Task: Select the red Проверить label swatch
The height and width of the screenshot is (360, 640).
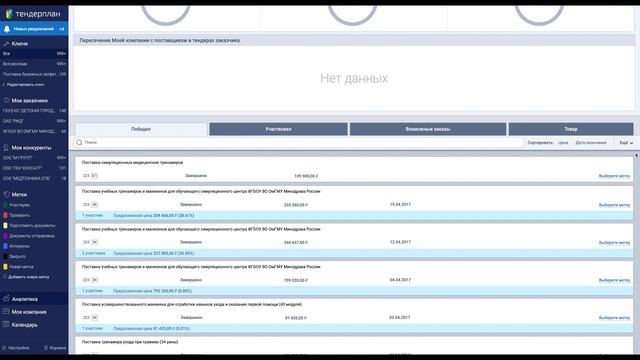Action: [x=5, y=215]
